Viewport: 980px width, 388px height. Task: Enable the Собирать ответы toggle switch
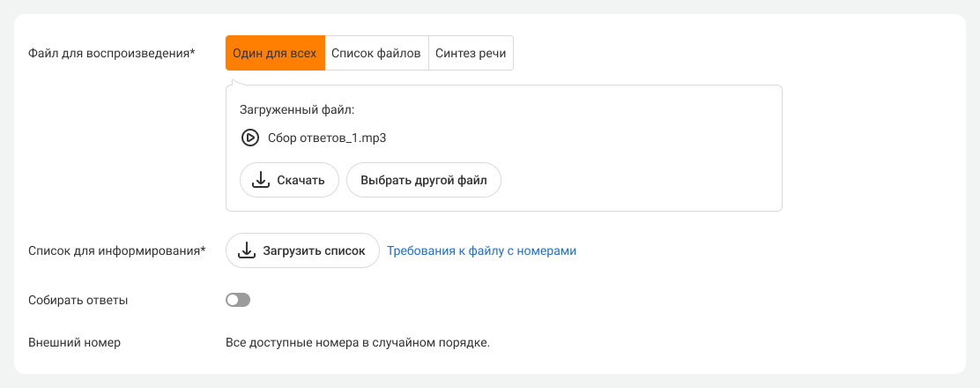tap(238, 300)
